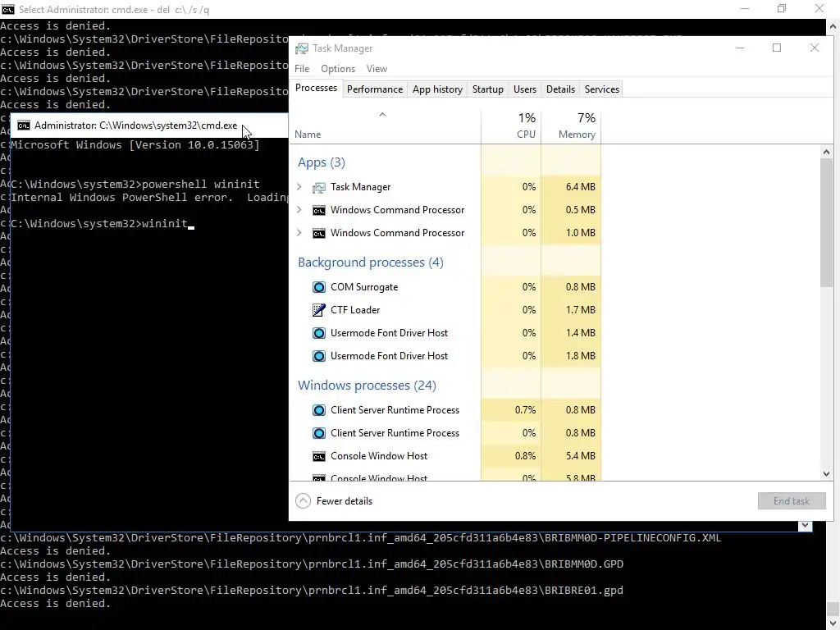This screenshot has height=630, width=840.
Task: Click the CTF Loader pen icon
Action: click(x=319, y=310)
